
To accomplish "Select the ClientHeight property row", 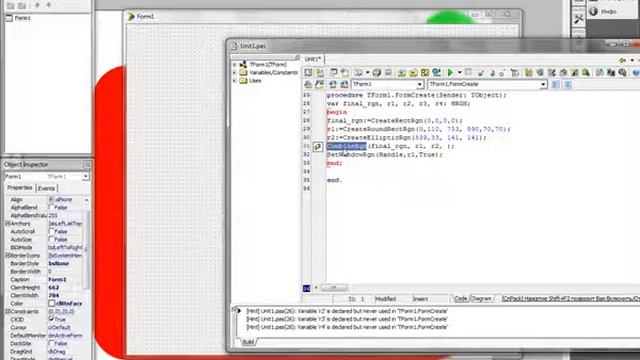I will pyautogui.click(x=45, y=288).
